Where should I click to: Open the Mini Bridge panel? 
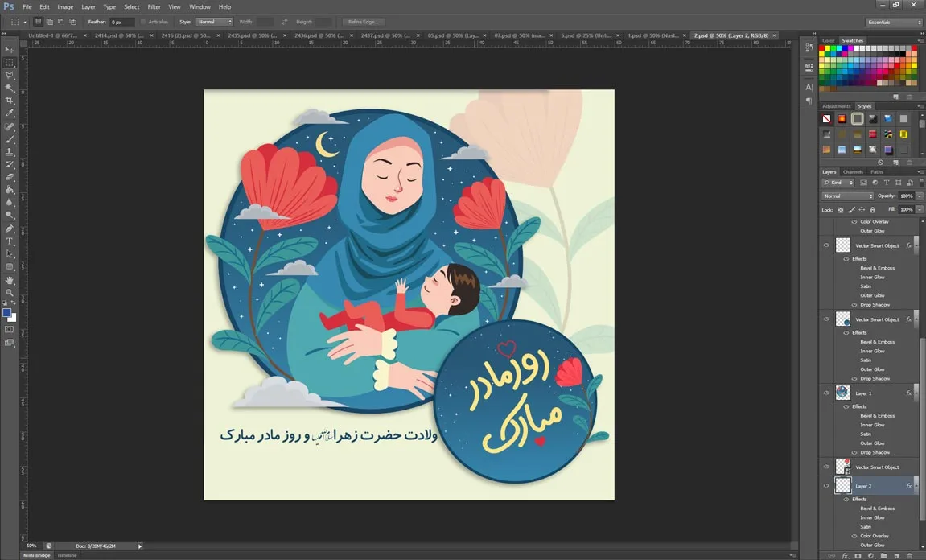pyautogui.click(x=37, y=555)
